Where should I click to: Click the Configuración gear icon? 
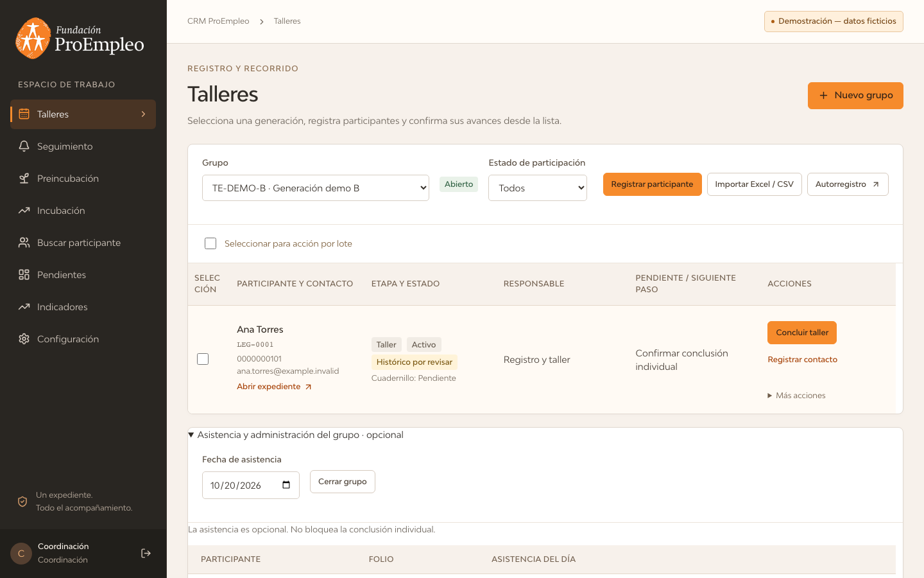(x=24, y=339)
